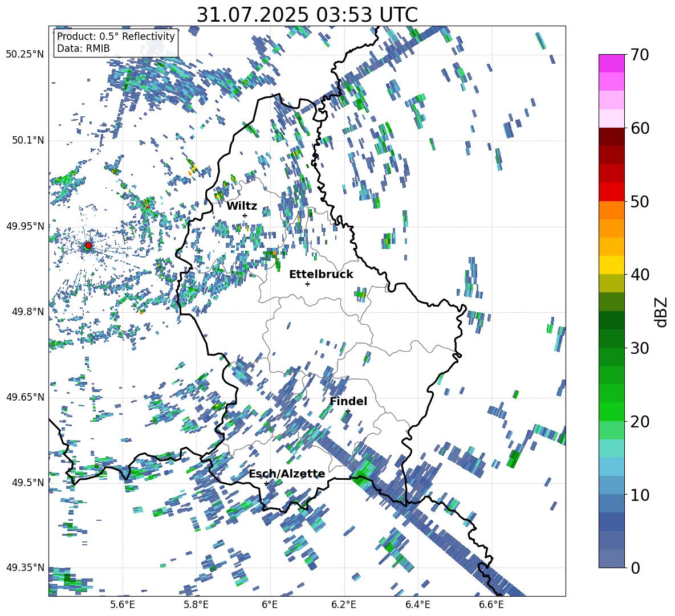Click the 49.5°N latitude label

tap(28, 482)
